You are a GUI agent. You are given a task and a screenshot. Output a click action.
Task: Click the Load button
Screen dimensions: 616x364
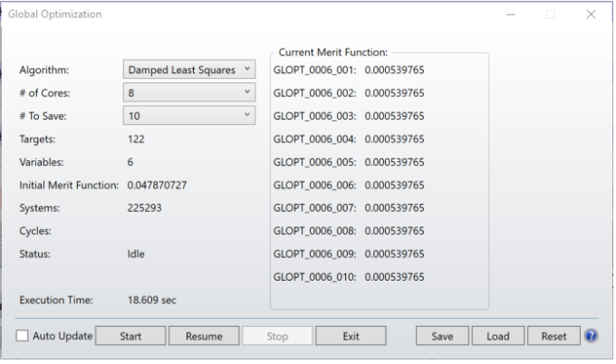pos(497,336)
